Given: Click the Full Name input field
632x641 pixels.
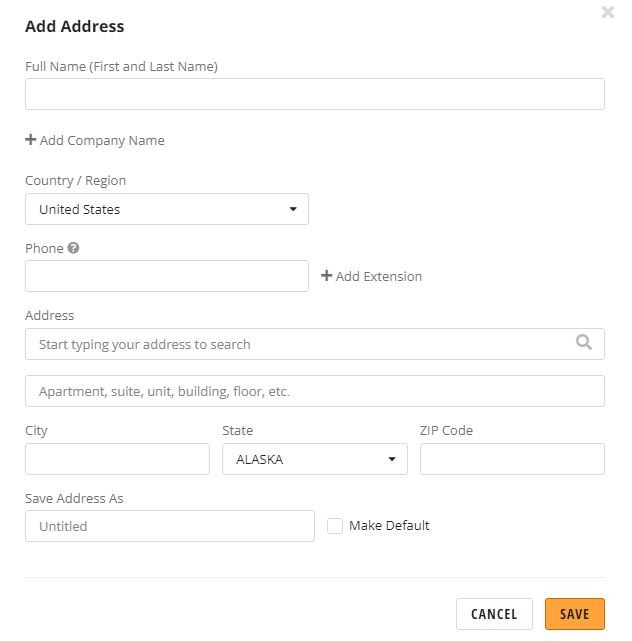Looking at the screenshot, I should (315, 94).
